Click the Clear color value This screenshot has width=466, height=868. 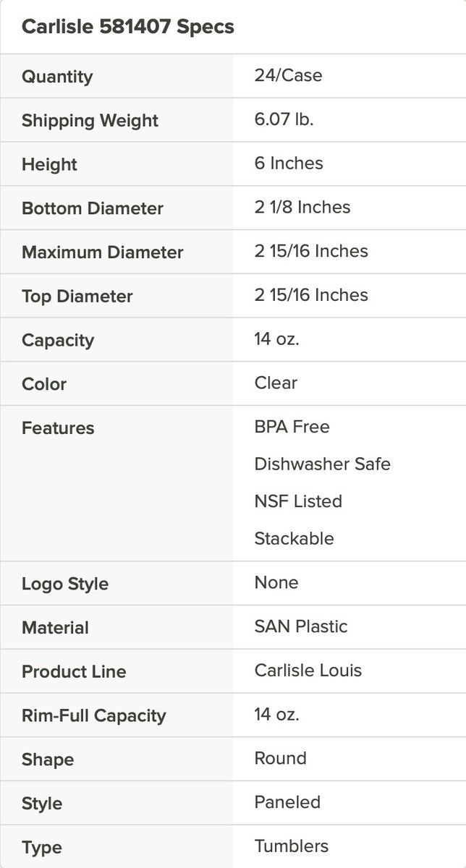[x=276, y=383]
